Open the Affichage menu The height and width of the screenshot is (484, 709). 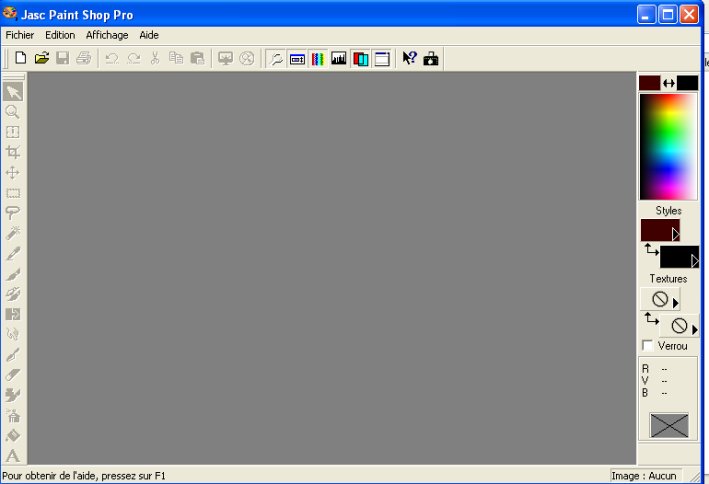pos(107,35)
